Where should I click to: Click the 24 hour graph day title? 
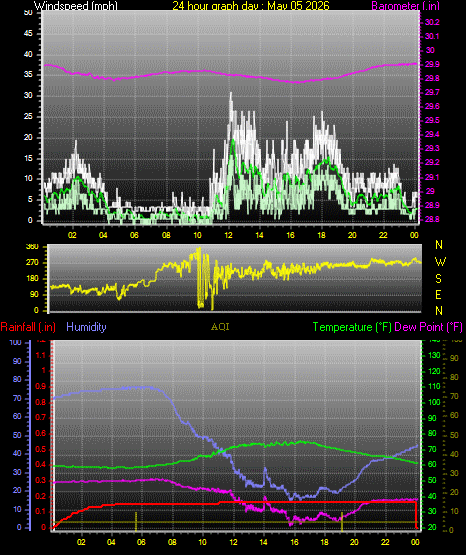pyautogui.click(x=251, y=6)
